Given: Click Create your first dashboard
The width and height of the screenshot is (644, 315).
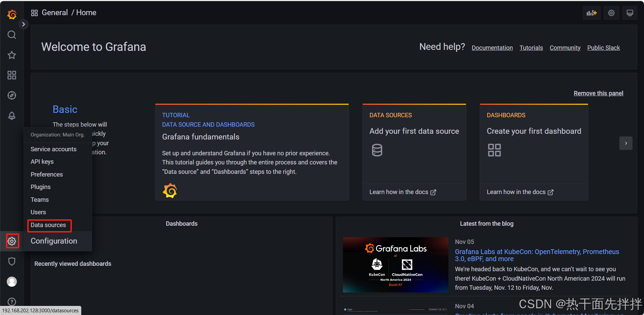Looking at the screenshot, I should click(x=534, y=131).
